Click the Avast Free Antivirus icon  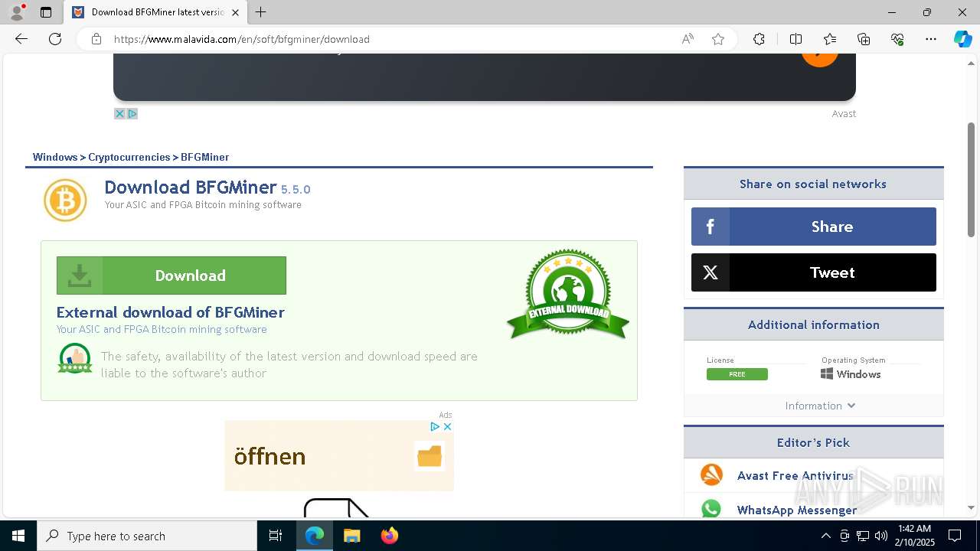pos(711,474)
